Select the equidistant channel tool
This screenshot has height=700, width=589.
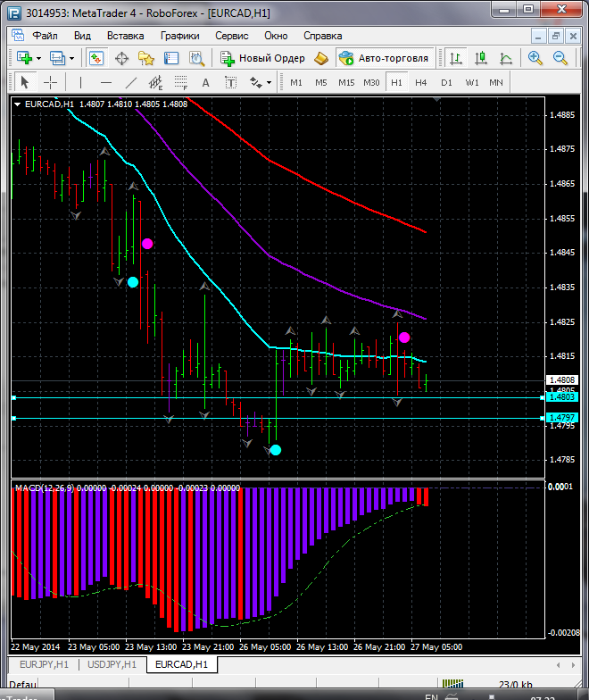pyautogui.click(x=155, y=82)
